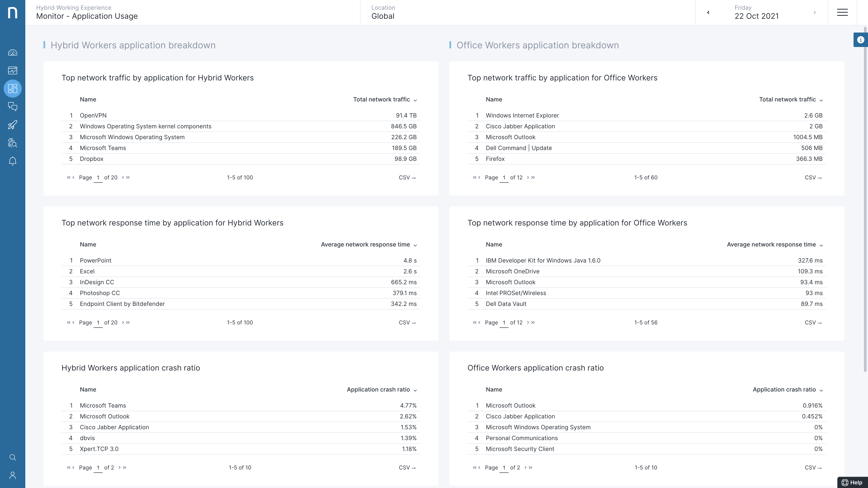Open the search magnifier sidebar icon

coord(12,457)
